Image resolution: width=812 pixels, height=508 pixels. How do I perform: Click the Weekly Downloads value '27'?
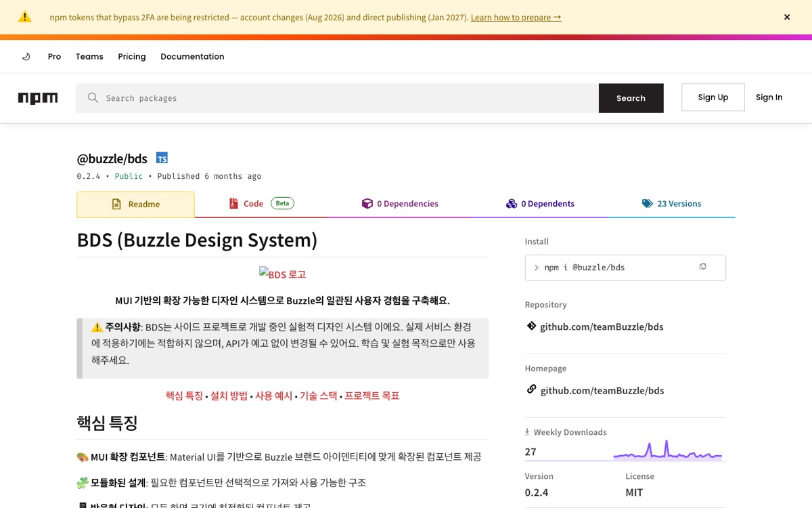click(531, 452)
